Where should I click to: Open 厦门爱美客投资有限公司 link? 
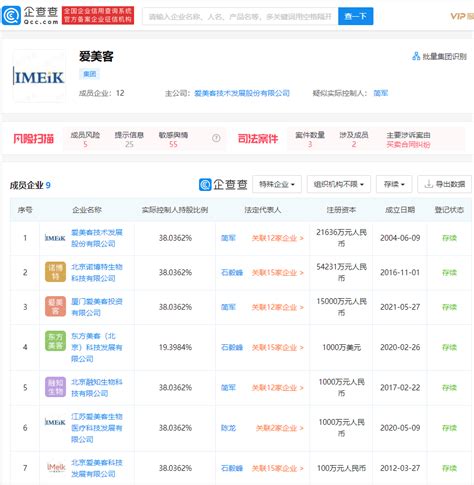pyautogui.click(x=97, y=307)
